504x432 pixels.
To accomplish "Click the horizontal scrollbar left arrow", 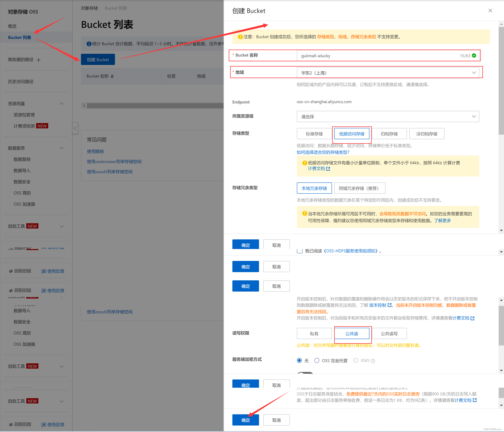I will pyautogui.click(x=84, y=106).
